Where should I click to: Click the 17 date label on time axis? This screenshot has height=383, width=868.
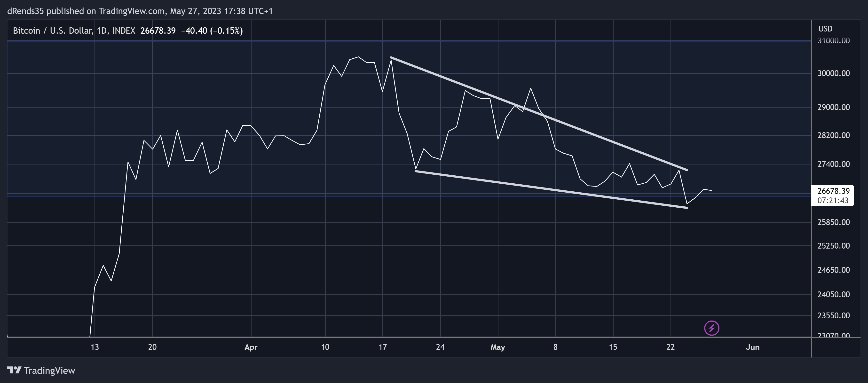[382, 347]
